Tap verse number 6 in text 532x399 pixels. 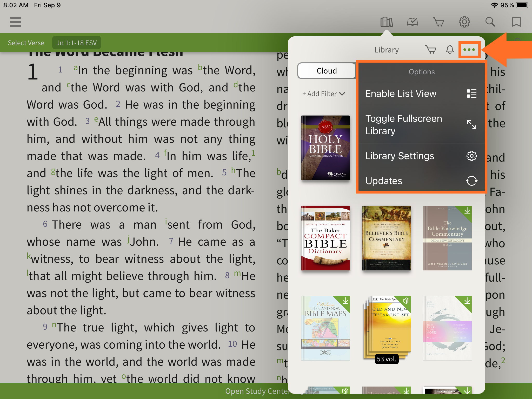click(x=45, y=224)
